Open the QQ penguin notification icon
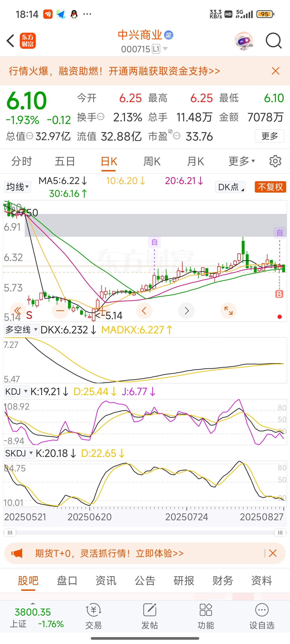Image resolution: width=290 pixels, height=644 pixels. [74, 14]
